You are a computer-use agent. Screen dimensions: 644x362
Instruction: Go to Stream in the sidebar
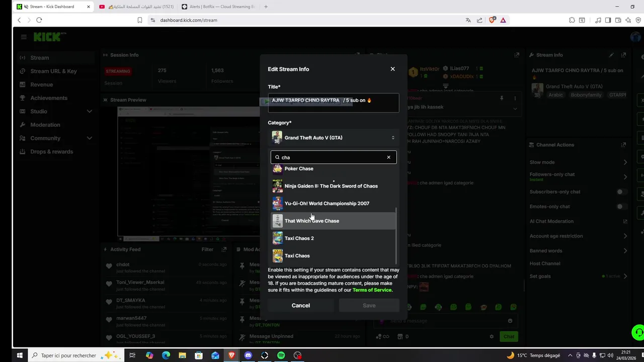pyautogui.click(x=55, y=58)
